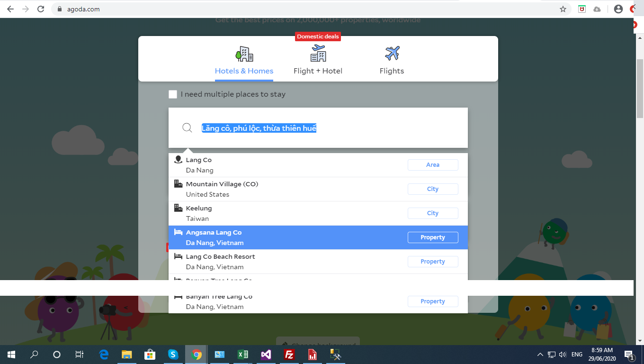The height and width of the screenshot is (364, 644).
Task: Click the City tag for Keelung
Action: tap(433, 213)
